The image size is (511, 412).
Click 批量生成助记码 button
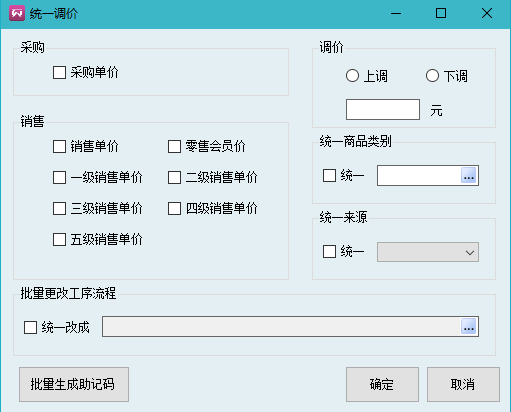click(74, 384)
